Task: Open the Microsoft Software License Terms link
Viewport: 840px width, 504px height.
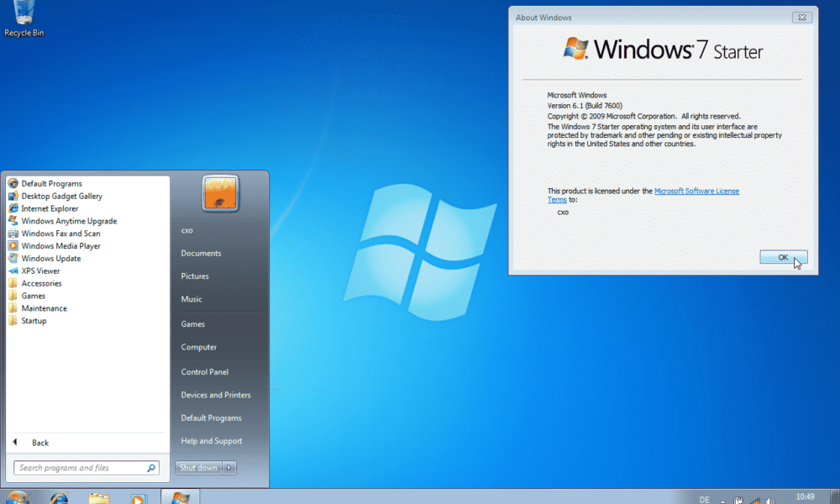Action: [697, 191]
